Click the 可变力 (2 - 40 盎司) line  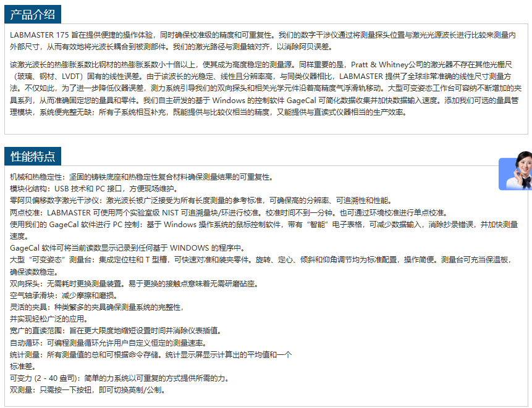point(119,378)
